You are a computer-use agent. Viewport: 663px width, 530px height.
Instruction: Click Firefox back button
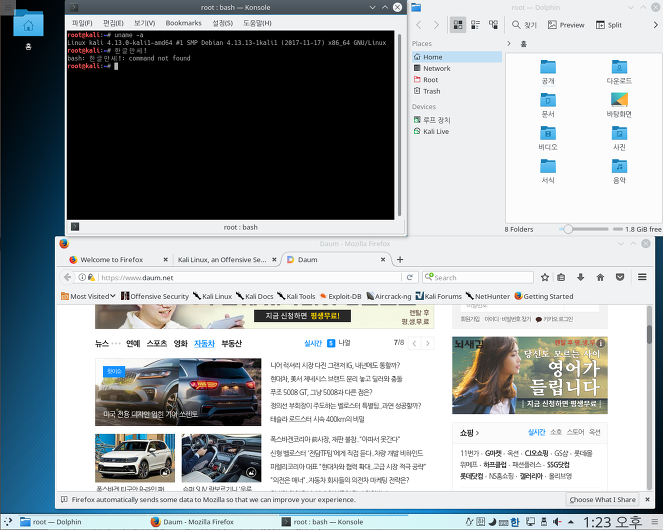tap(67, 277)
